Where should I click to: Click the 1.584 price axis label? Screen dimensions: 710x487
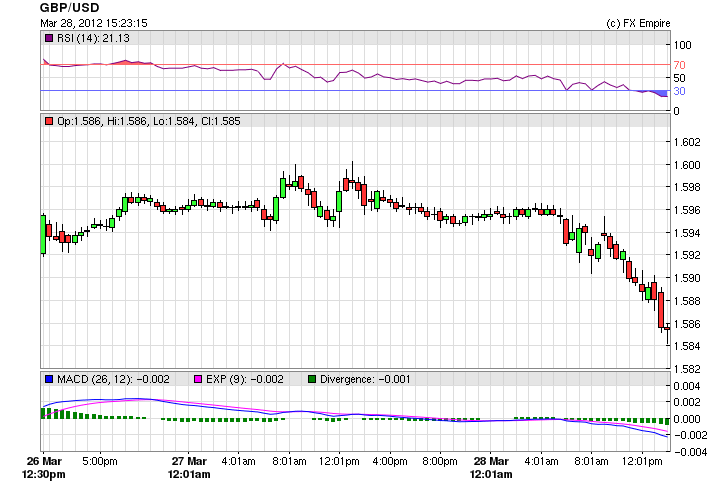pos(687,347)
